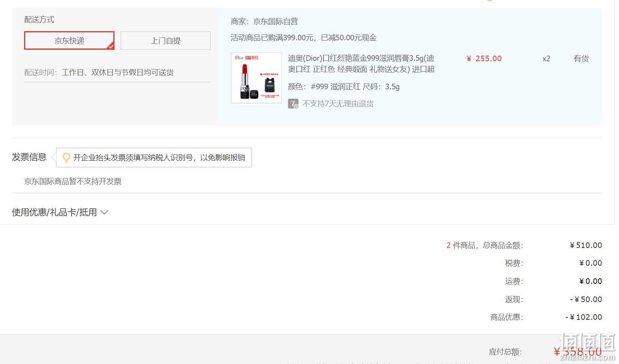619x364 pixels.
Task: Click the 开企业抬头发票须填写纳税人识别号 tooltip text
Action: point(159,158)
